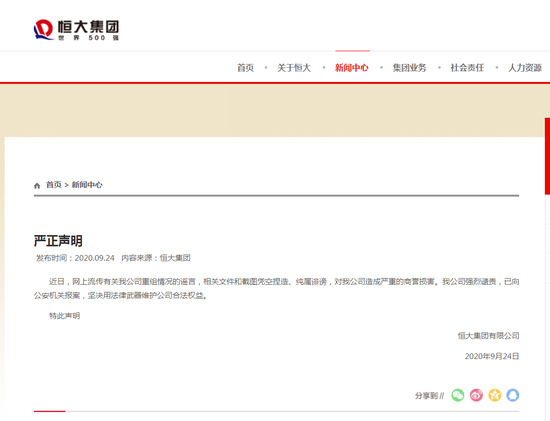Click the Evergrande Group logo
The height and width of the screenshot is (421, 550).
coord(76,30)
